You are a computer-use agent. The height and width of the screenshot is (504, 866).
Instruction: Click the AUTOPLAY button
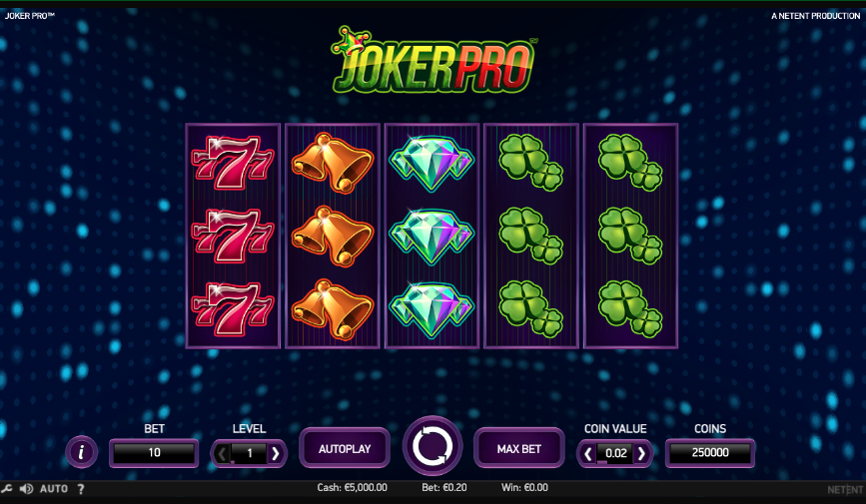click(x=345, y=449)
